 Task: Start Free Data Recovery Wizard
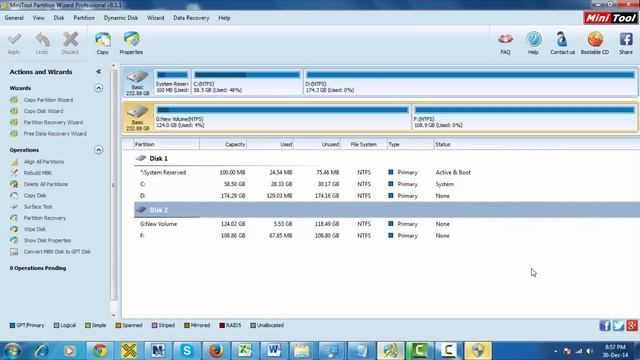coord(55,133)
